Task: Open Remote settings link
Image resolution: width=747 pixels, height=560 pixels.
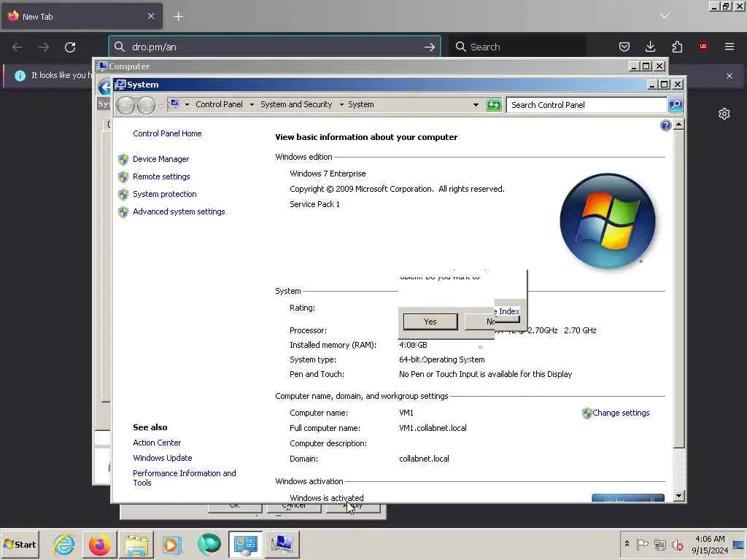Action: [x=161, y=176]
